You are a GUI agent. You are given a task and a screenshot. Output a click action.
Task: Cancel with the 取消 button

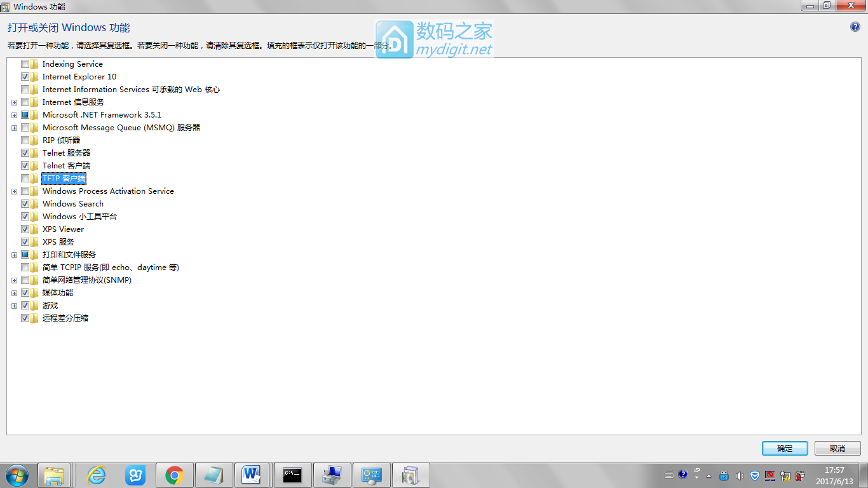[x=837, y=448]
